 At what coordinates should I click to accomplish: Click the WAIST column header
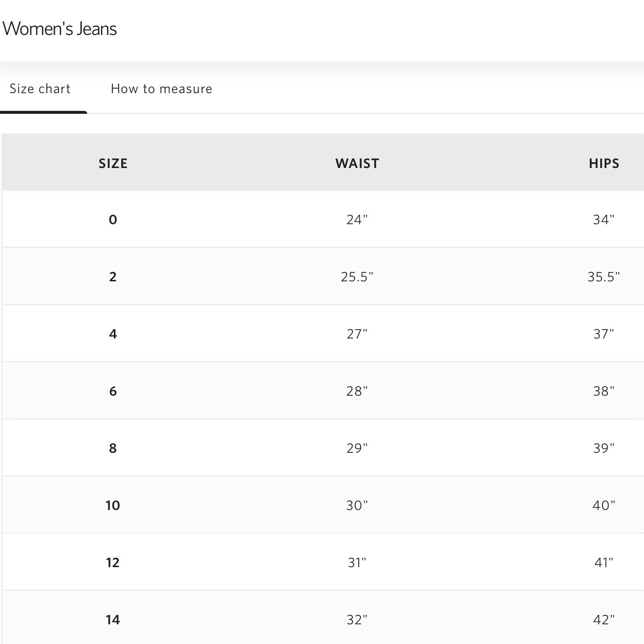tap(357, 164)
